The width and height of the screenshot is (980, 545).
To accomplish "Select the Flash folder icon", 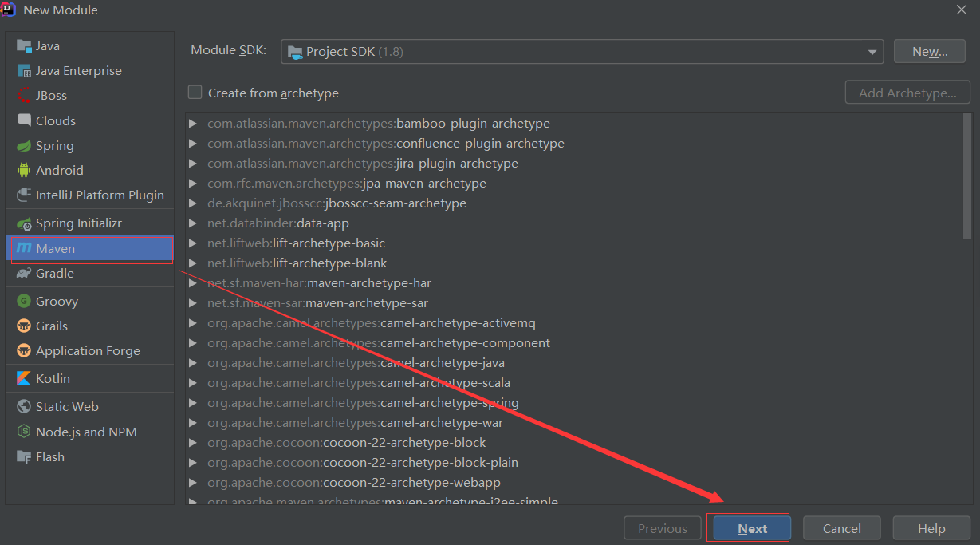I will click(23, 457).
